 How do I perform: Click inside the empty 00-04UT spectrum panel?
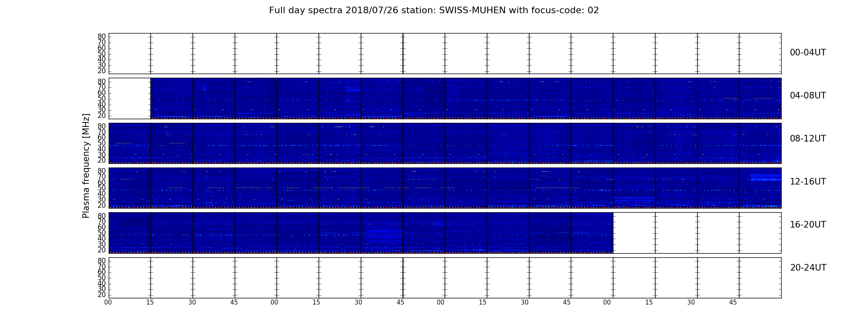pyautogui.click(x=445, y=53)
